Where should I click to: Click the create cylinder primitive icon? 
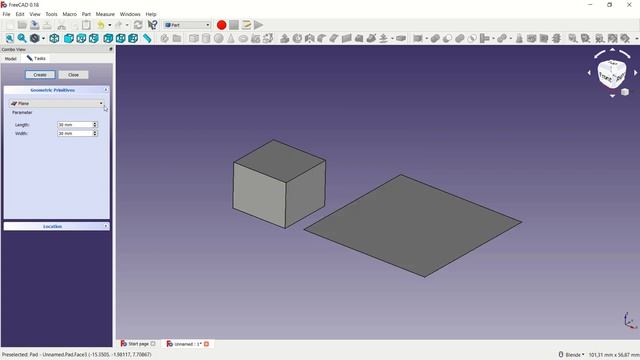pos(206,38)
